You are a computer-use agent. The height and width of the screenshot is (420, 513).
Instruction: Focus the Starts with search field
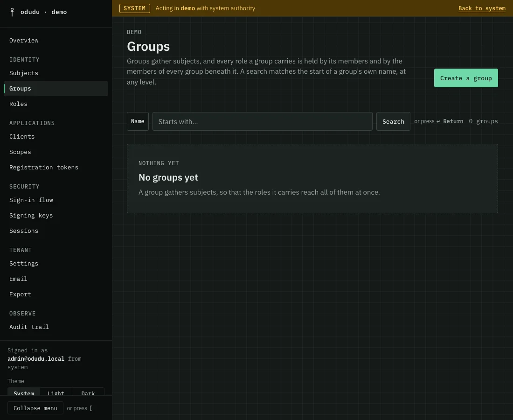click(263, 121)
